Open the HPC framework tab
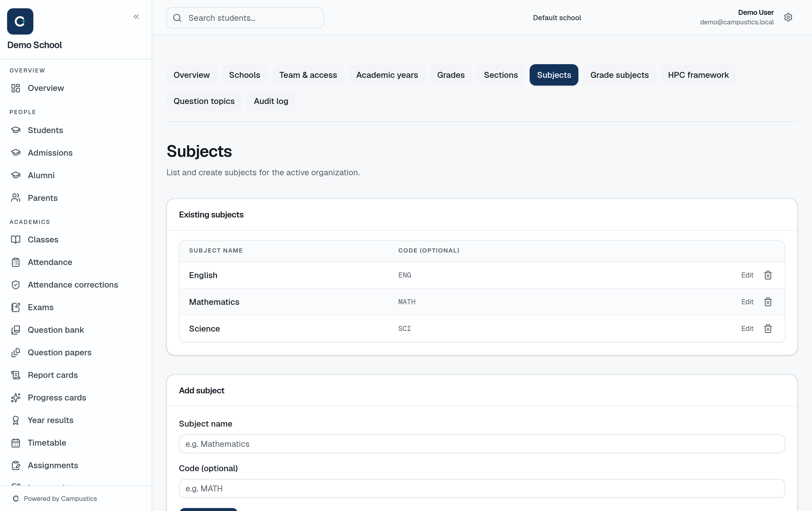812x511 pixels. click(x=698, y=75)
